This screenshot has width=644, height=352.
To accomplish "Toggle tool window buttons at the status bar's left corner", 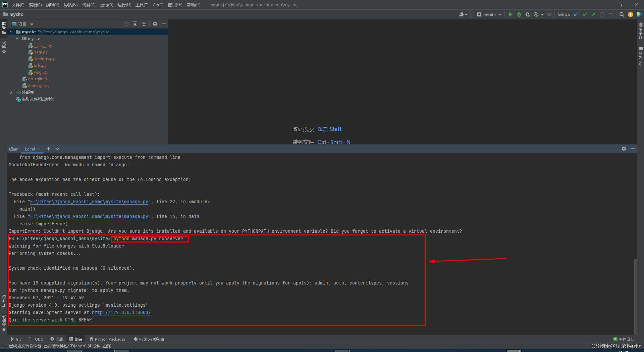I will pos(4,346).
